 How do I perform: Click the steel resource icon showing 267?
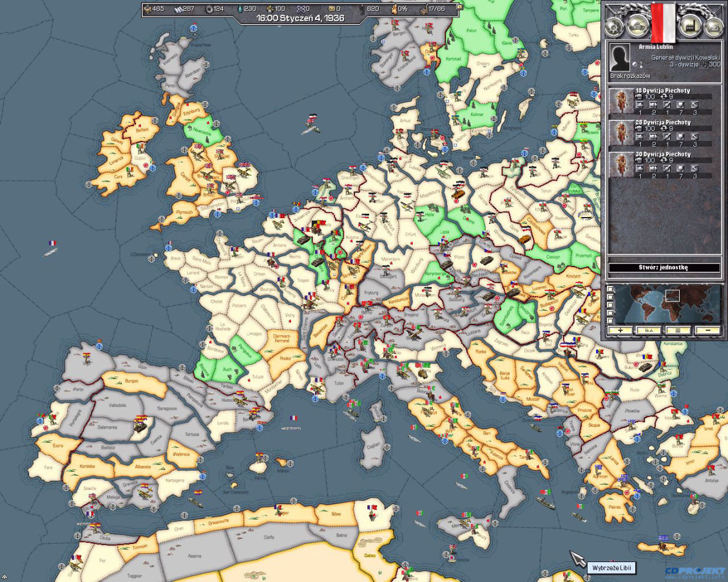(179, 9)
